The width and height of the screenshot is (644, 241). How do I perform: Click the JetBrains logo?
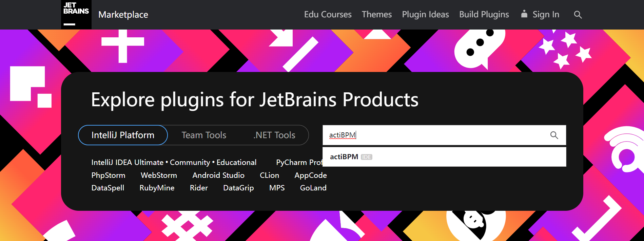click(76, 15)
